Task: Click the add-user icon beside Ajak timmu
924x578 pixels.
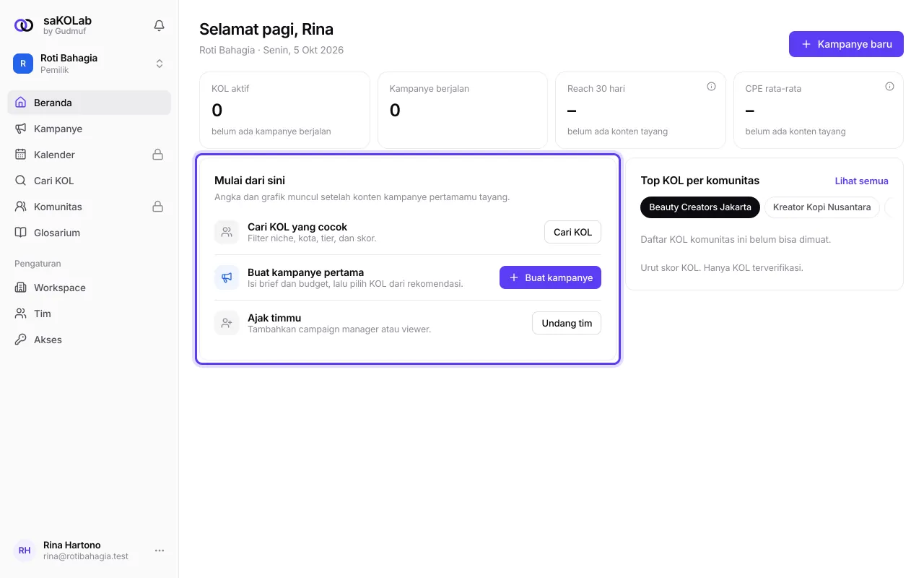Action: 227,323
